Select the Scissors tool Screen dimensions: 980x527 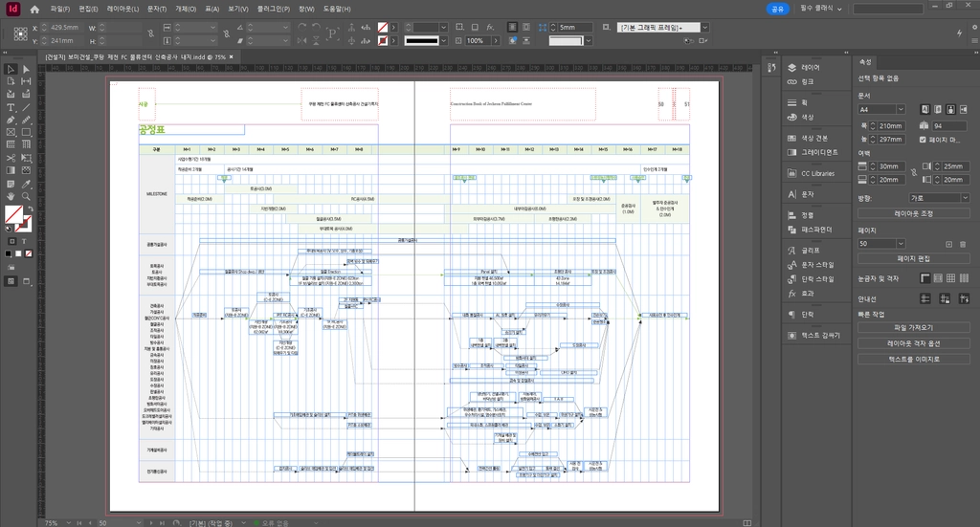tap(11, 158)
